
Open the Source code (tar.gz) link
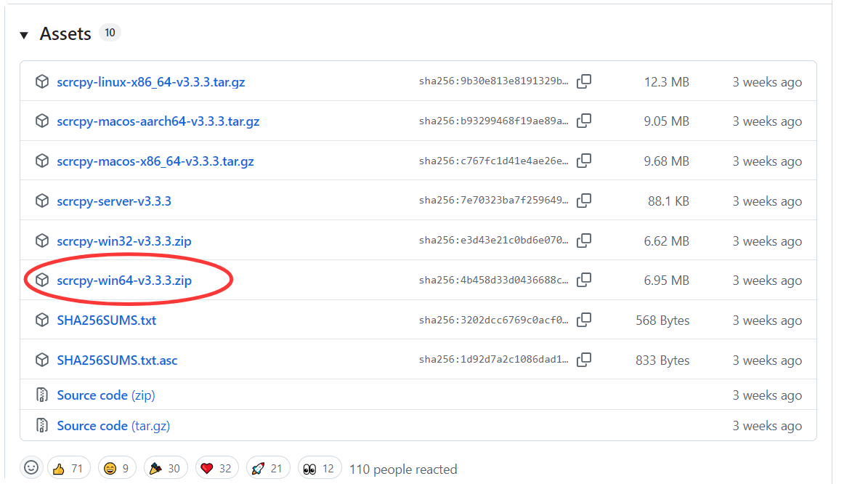pos(113,426)
